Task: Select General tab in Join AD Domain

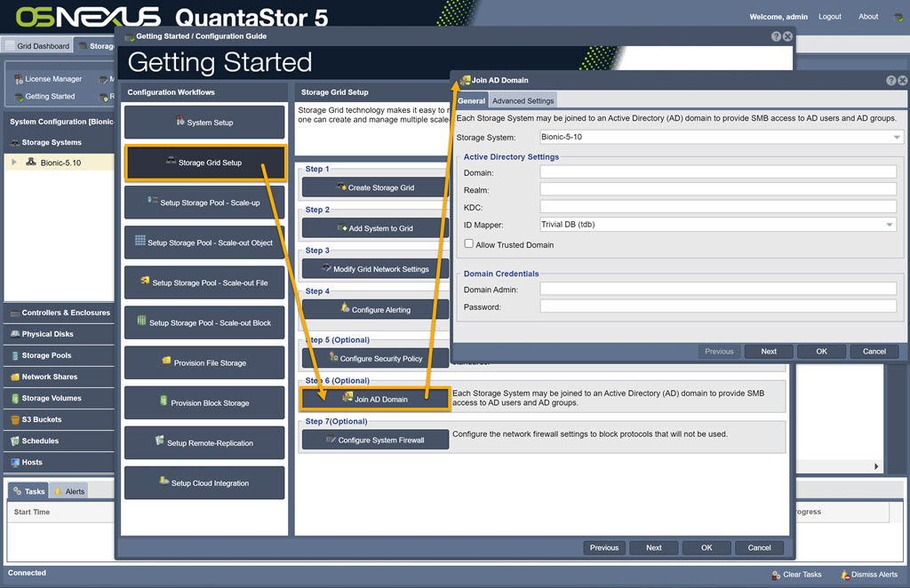Action: [471, 100]
